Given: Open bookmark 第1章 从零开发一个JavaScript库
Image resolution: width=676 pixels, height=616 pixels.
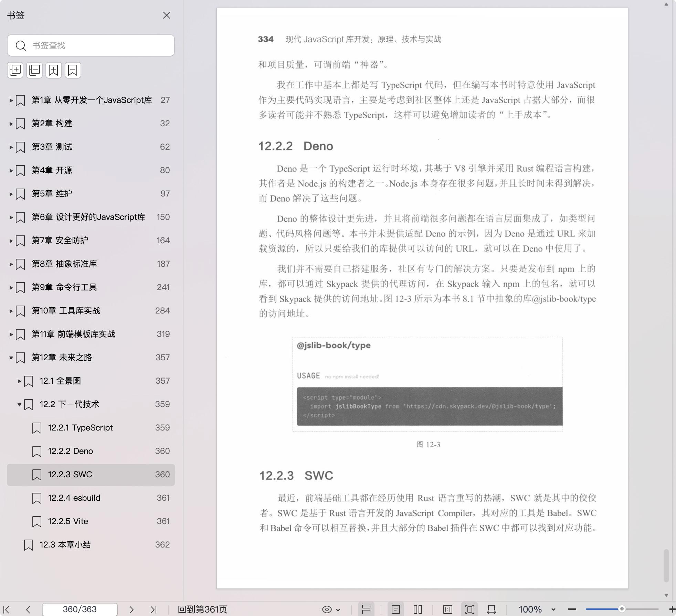Looking at the screenshot, I should click(x=91, y=100).
